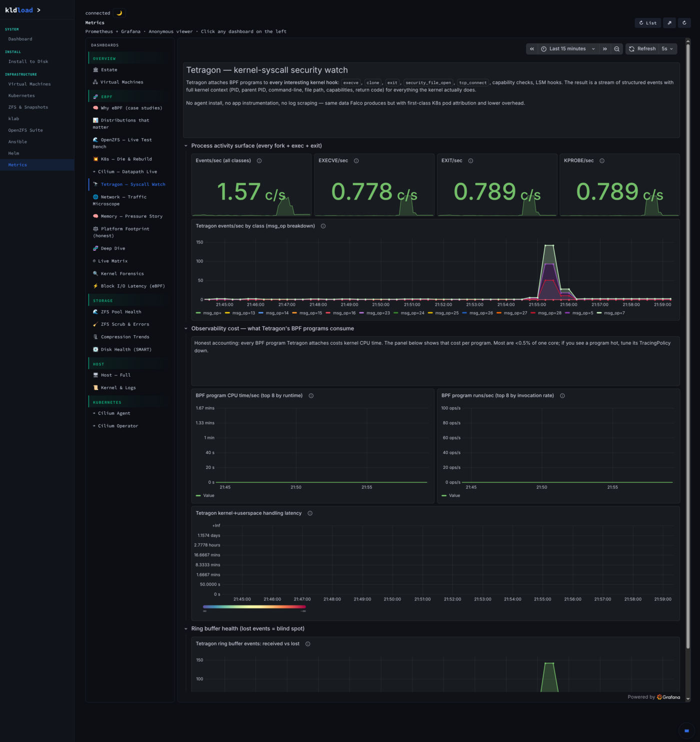Open the Host – Full dashboard
Viewport: 700px width, 742px height.
(115, 375)
